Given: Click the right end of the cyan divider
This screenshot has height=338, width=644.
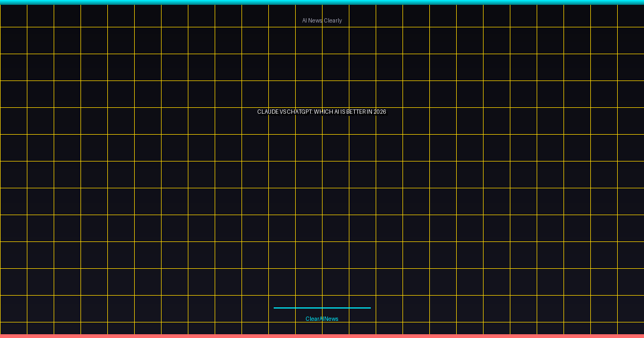Looking at the screenshot, I should [x=369, y=308].
